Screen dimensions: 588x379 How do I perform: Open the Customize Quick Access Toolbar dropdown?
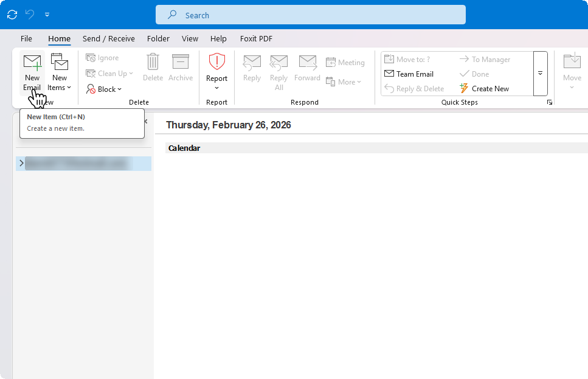[47, 15]
